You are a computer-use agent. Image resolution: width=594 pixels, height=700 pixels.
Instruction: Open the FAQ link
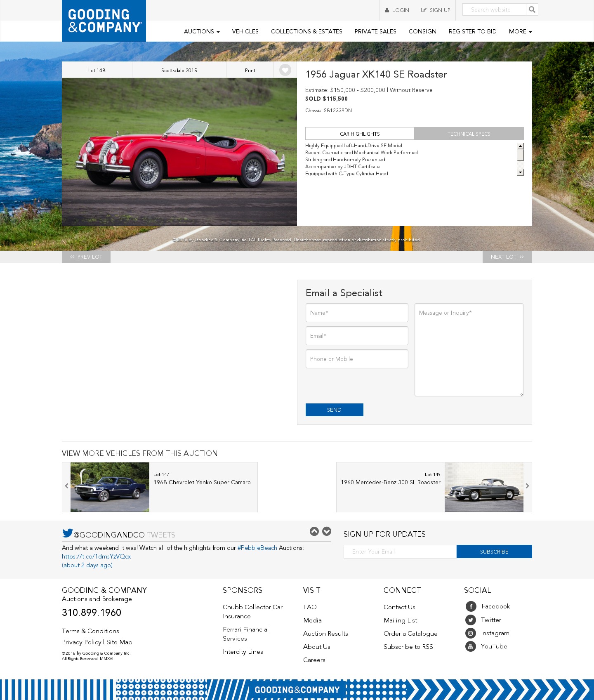(x=310, y=607)
